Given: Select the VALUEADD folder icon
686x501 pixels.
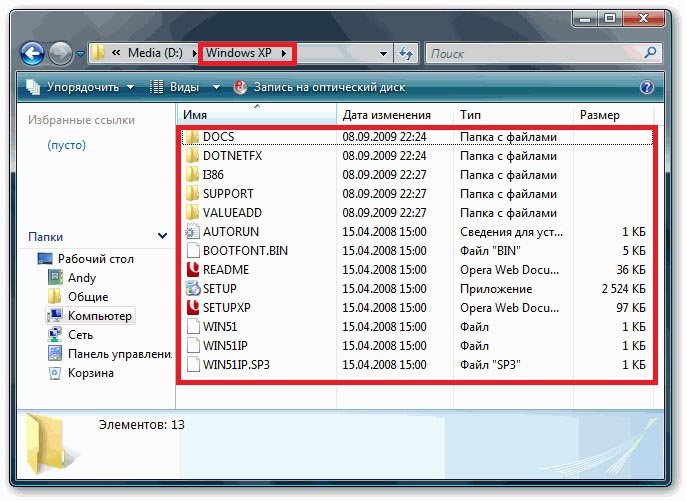Looking at the screenshot, I should click(x=192, y=213).
